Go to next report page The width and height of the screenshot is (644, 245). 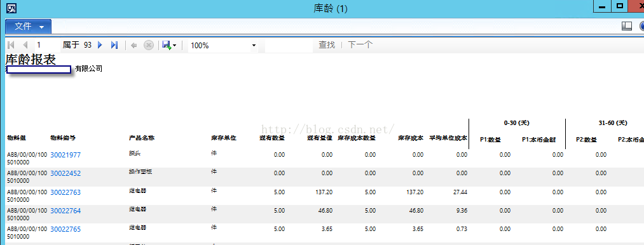click(100, 45)
